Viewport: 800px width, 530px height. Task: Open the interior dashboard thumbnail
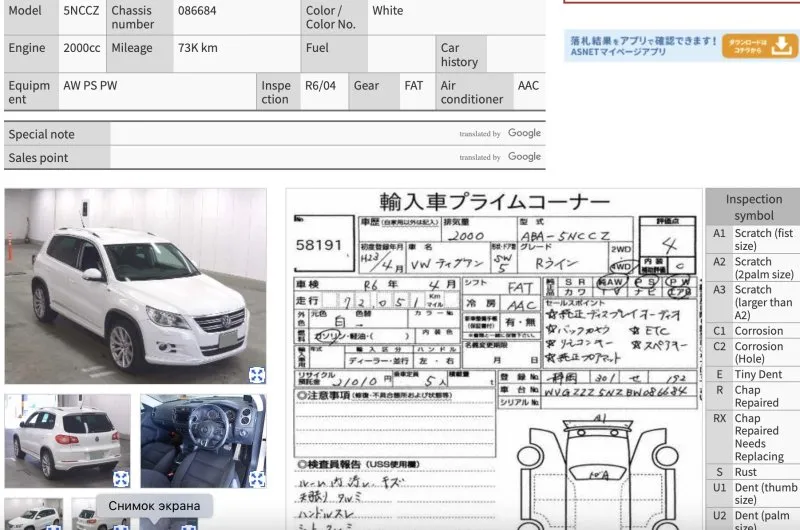click(203, 441)
